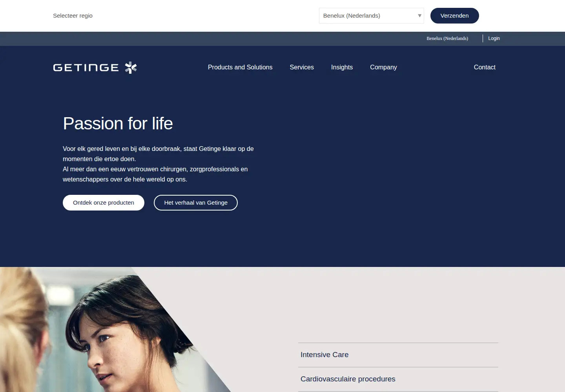Click the paragraph starting 'Voor elk gered leven'
The width and height of the screenshot is (565, 392).
[x=158, y=164]
